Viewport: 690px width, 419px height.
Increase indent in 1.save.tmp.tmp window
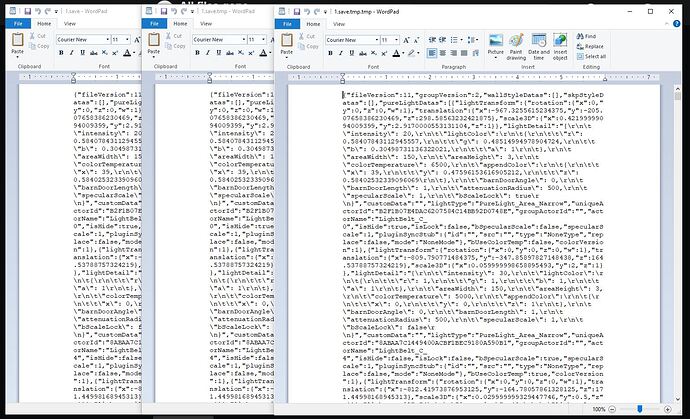click(443, 40)
